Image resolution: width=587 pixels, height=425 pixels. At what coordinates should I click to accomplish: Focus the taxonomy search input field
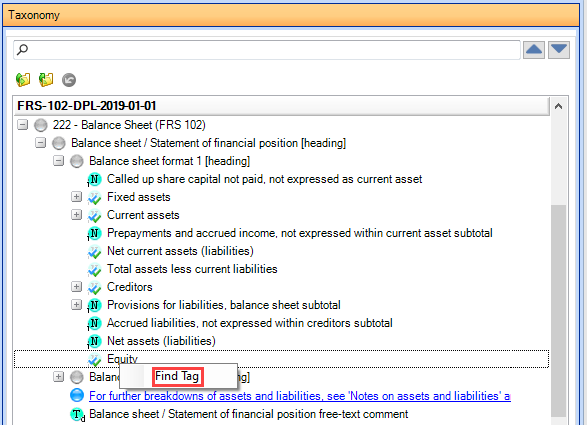tap(267, 50)
